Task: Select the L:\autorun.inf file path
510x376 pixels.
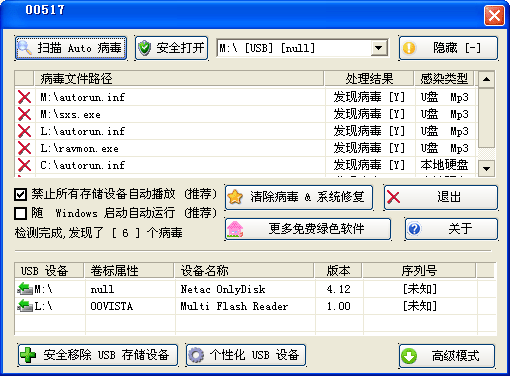Action: [83, 131]
